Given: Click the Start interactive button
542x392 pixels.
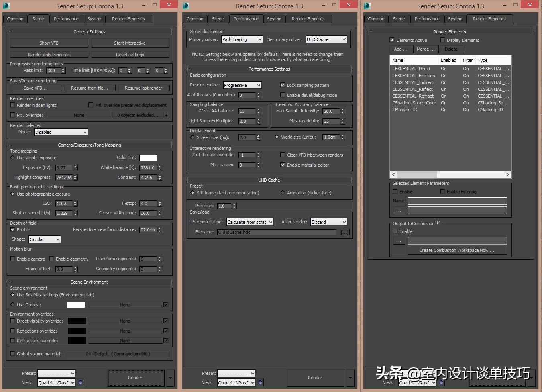Looking at the screenshot, I should click(x=130, y=43).
